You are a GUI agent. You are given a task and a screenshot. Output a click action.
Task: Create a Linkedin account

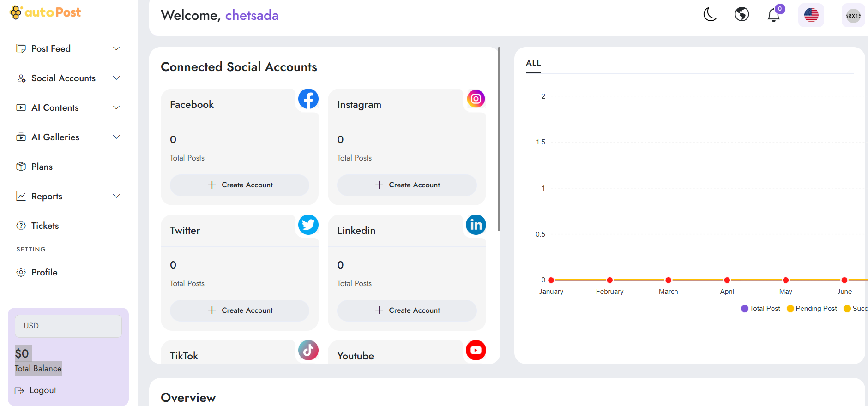click(x=407, y=310)
